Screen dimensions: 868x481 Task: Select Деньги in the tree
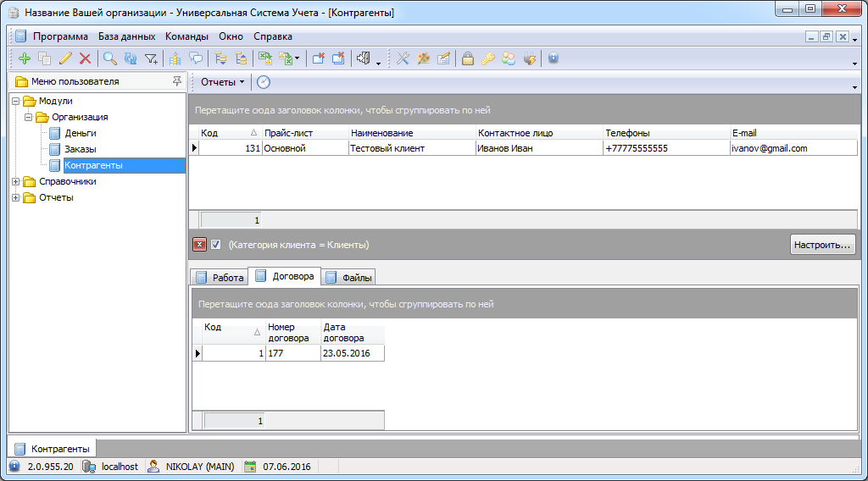pyautogui.click(x=81, y=133)
